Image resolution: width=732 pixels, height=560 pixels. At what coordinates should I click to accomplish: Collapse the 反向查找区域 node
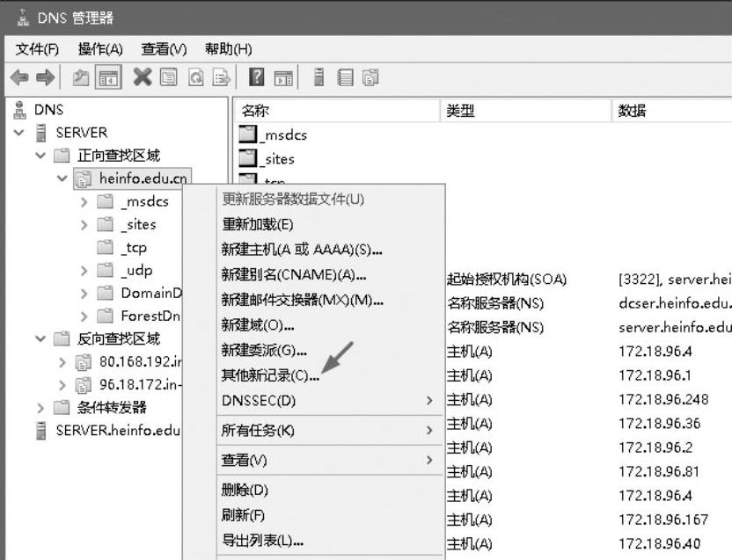(x=40, y=338)
